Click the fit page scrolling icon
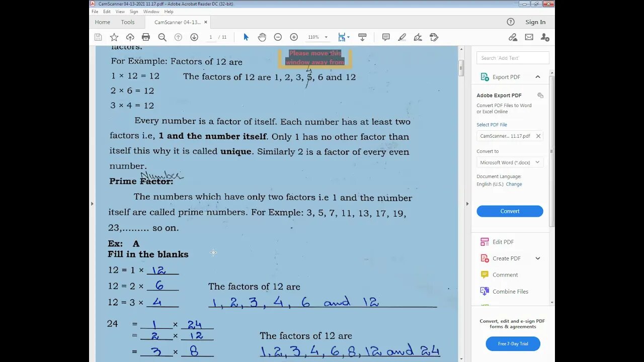644x362 pixels. [x=342, y=37]
